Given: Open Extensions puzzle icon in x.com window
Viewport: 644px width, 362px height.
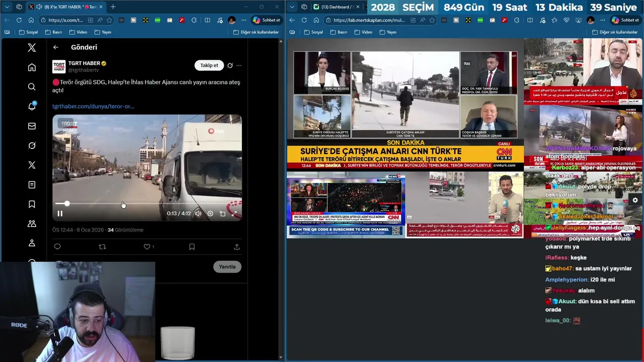Looking at the screenshot, I should (x=194, y=20).
